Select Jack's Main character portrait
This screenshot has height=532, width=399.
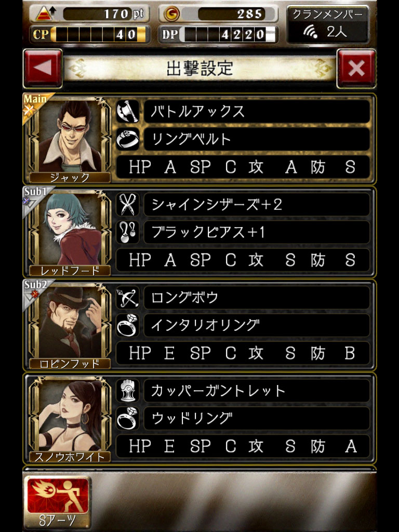pos(70,139)
